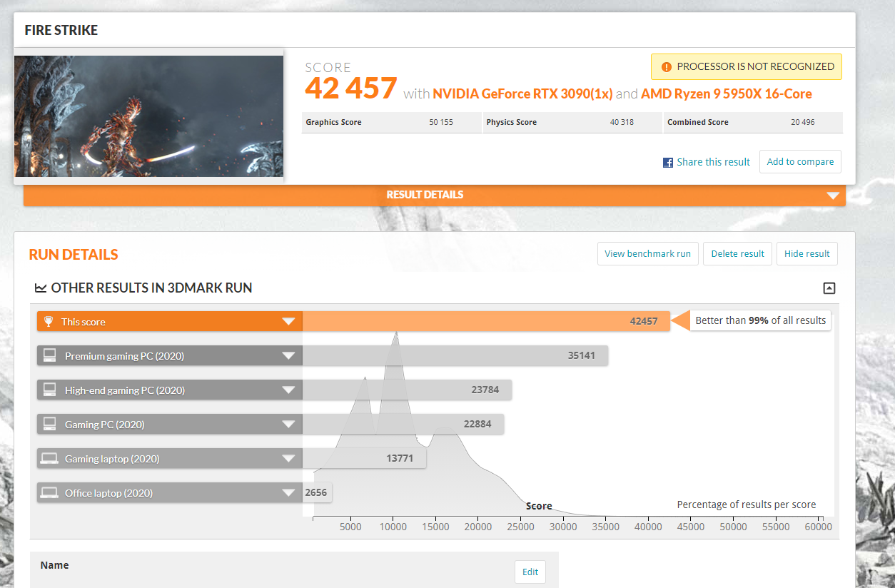Collapse the Other Results in 3DMark Run section

[x=829, y=288]
